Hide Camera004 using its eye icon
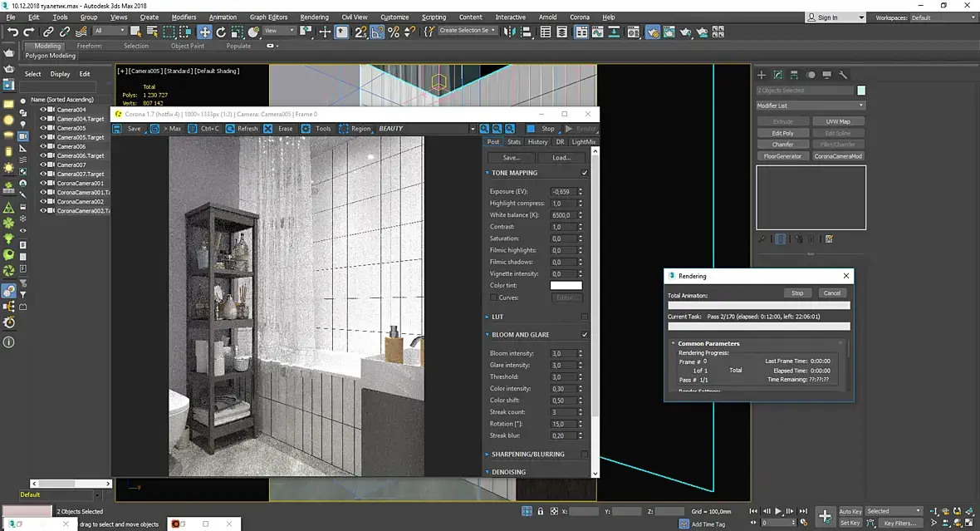 click(x=43, y=110)
